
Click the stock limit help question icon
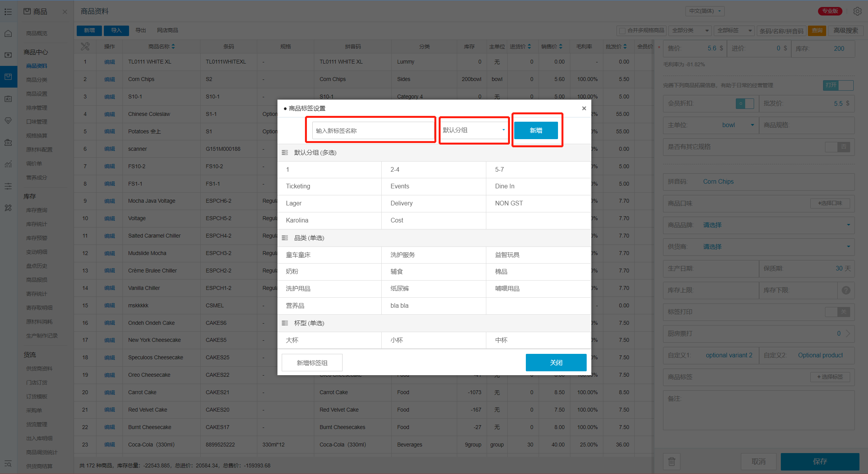pyautogui.click(x=846, y=290)
